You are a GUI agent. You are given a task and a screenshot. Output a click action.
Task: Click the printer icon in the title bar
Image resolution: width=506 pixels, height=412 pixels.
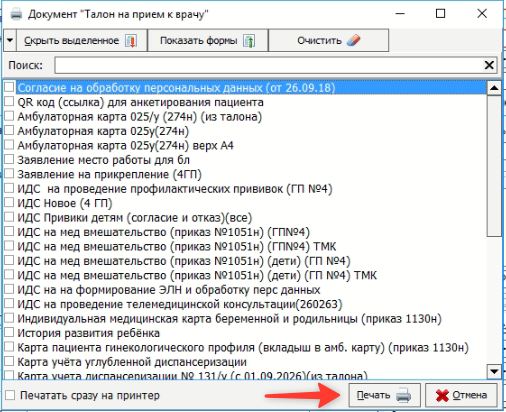click(x=16, y=15)
